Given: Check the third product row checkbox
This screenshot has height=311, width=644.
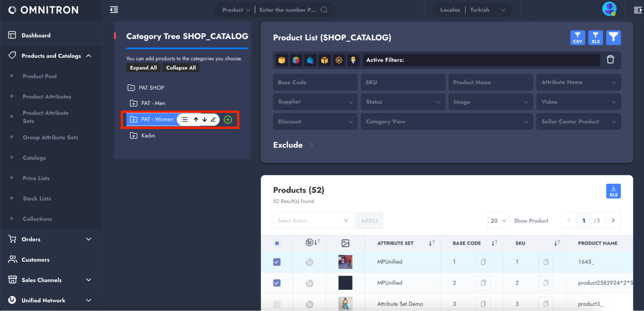Looking at the screenshot, I should click(x=277, y=304).
